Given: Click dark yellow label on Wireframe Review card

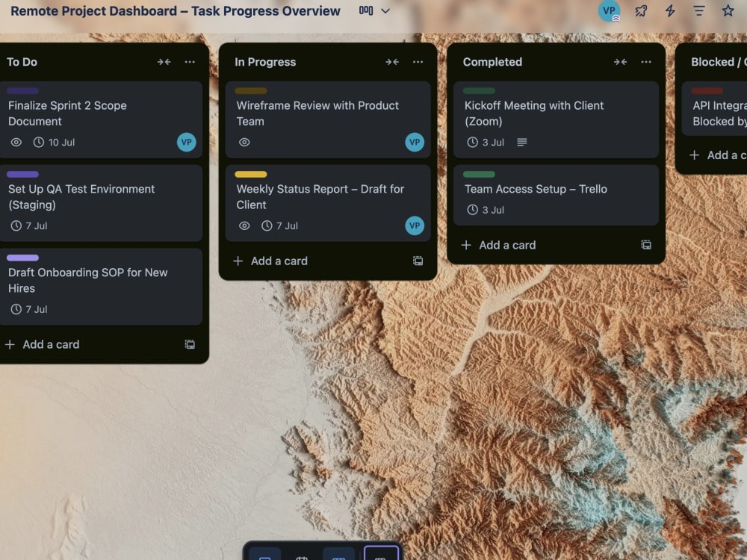Looking at the screenshot, I should pos(250,91).
